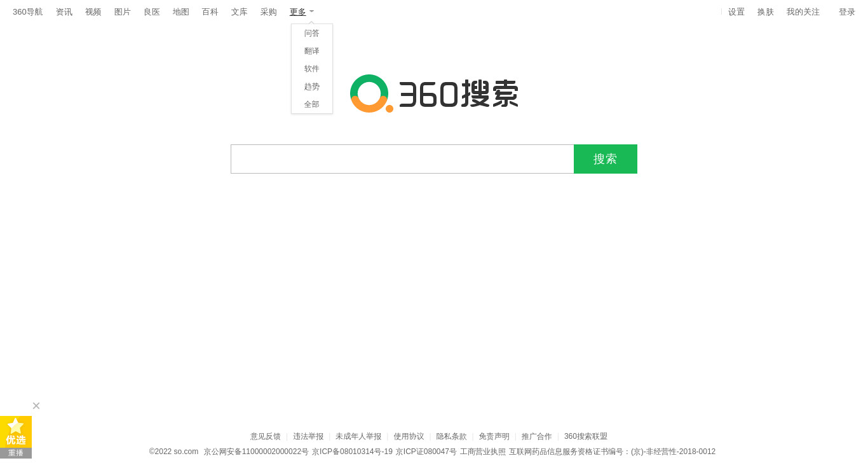This screenshot has width=868, height=463.
Task: Click the green 搜索 button
Action: (x=606, y=159)
